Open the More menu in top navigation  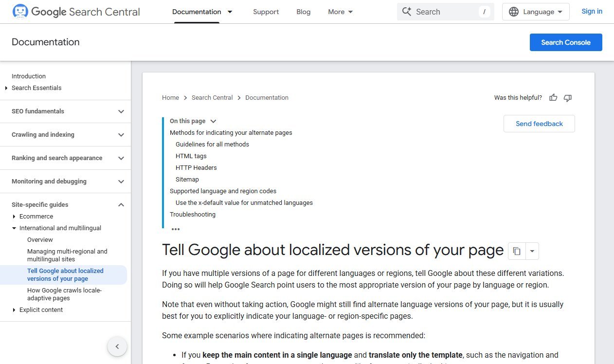(341, 12)
